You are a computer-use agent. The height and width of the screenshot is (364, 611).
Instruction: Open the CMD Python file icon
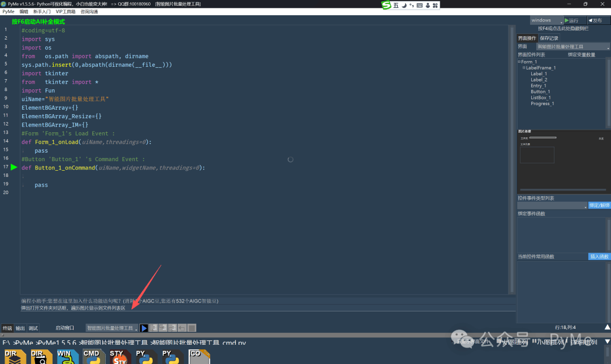pos(91,356)
